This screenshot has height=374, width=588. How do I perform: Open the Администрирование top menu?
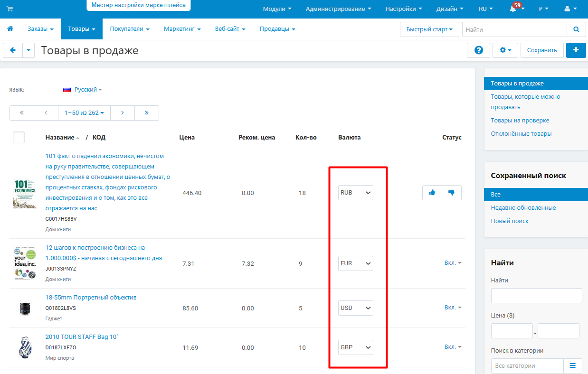point(339,9)
